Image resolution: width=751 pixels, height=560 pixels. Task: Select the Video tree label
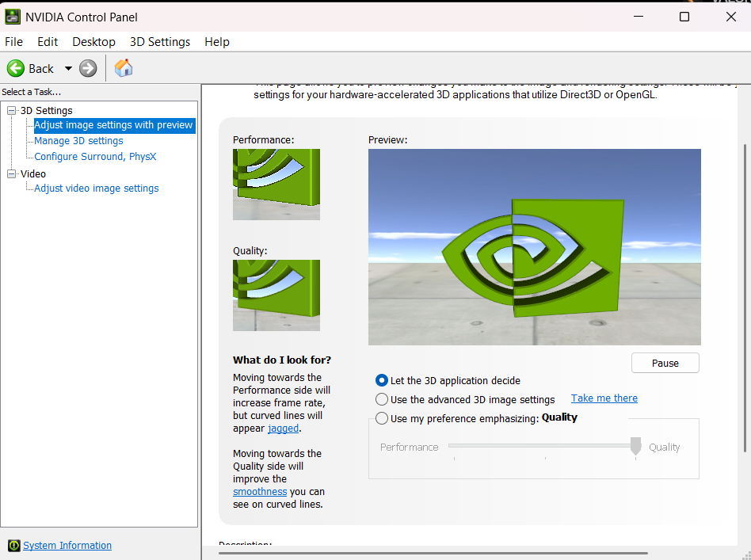pos(33,174)
